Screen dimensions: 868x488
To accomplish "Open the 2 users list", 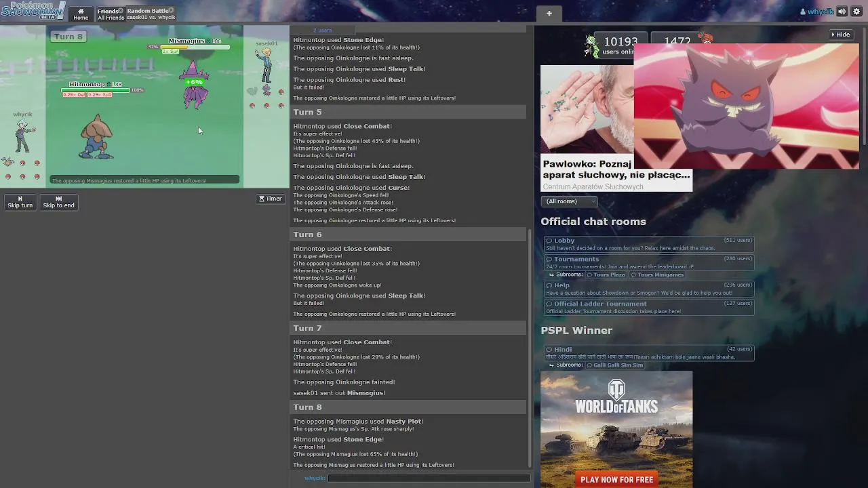I will (322, 30).
